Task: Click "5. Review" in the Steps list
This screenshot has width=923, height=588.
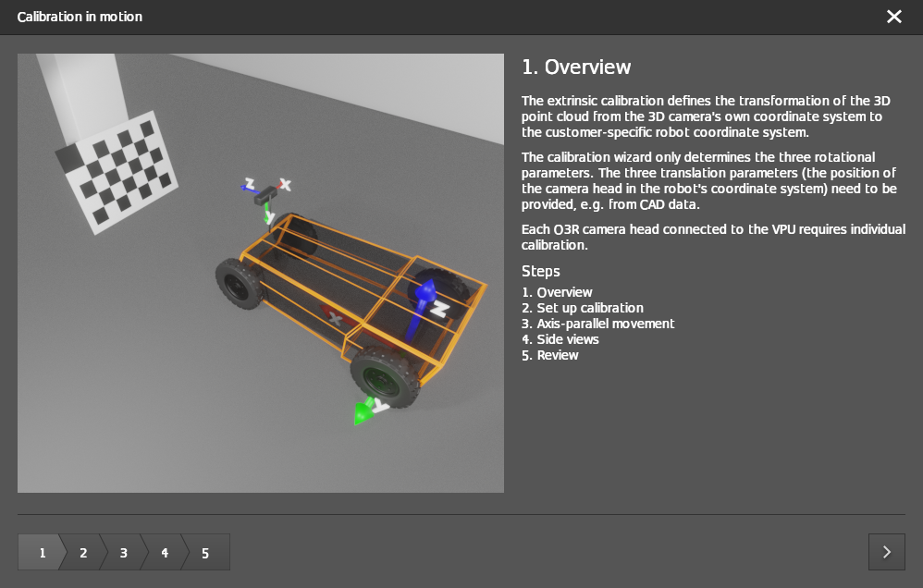Action: pyautogui.click(x=549, y=355)
